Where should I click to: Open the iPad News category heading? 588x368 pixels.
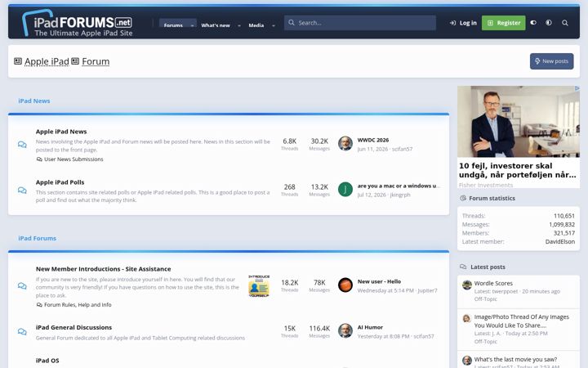point(34,101)
